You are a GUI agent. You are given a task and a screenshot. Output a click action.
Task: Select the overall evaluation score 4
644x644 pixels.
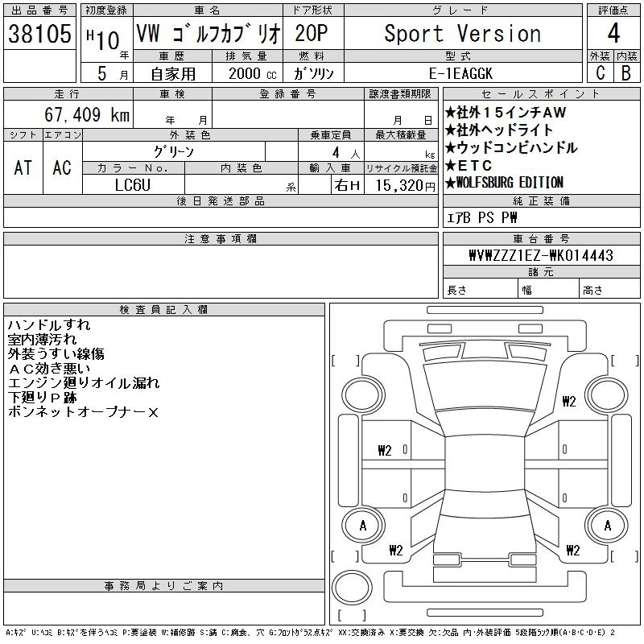point(613,34)
